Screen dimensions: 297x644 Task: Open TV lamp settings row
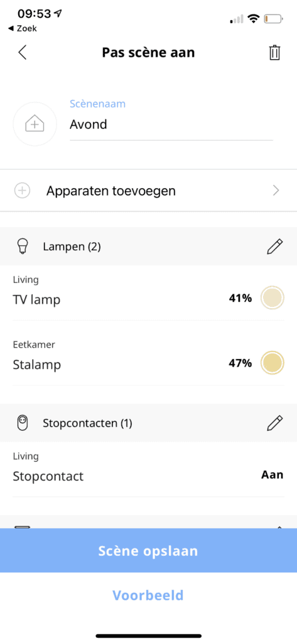[x=148, y=293]
